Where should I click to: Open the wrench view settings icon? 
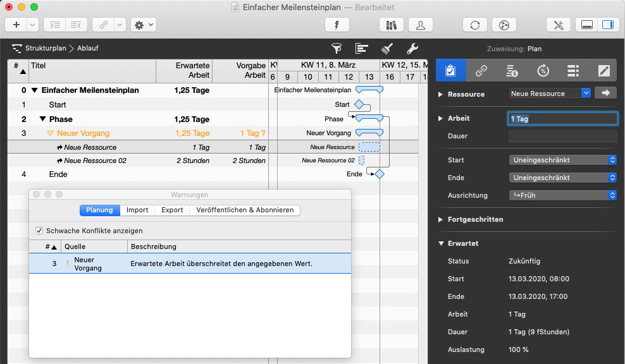[412, 49]
